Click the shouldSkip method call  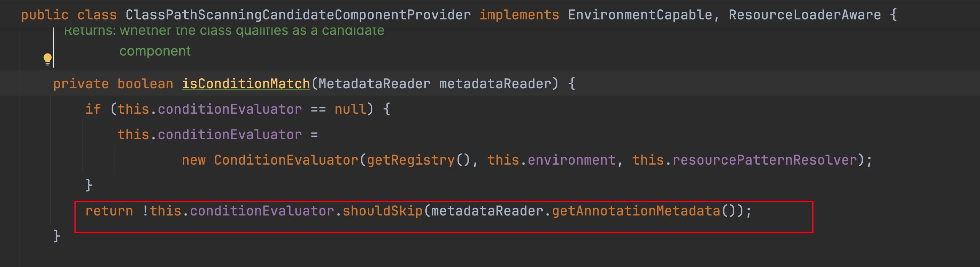[x=382, y=211]
